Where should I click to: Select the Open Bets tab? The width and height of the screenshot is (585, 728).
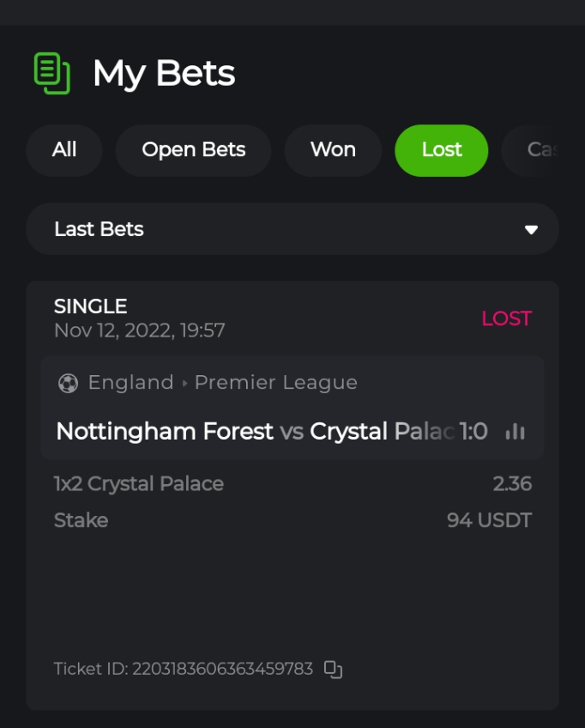click(x=193, y=150)
